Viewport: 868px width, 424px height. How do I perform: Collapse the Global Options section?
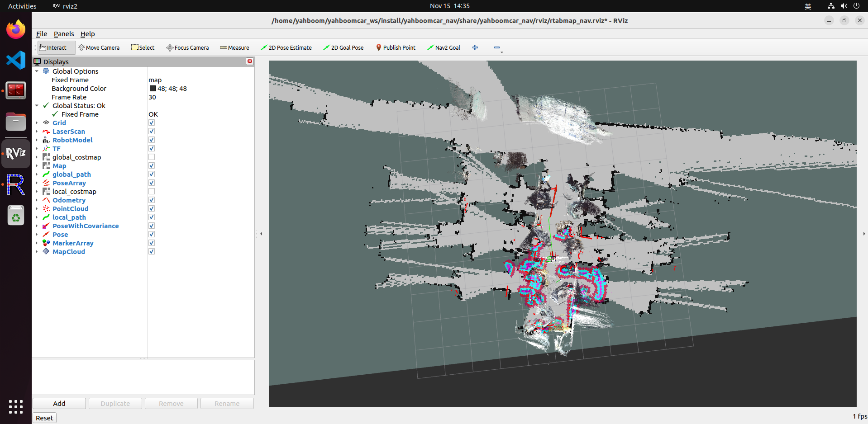37,71
